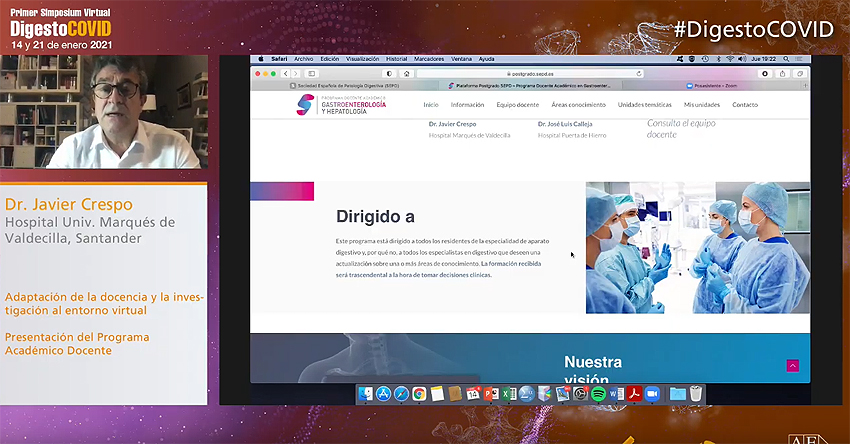The image size is (850, 444).
Task: Open the Historial menu
Action: 396,59
